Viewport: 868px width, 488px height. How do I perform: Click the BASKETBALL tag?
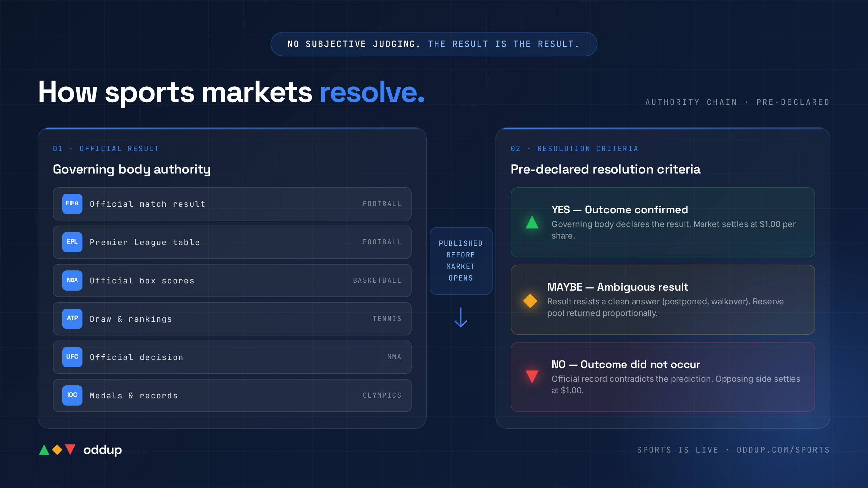coord(377,281)
